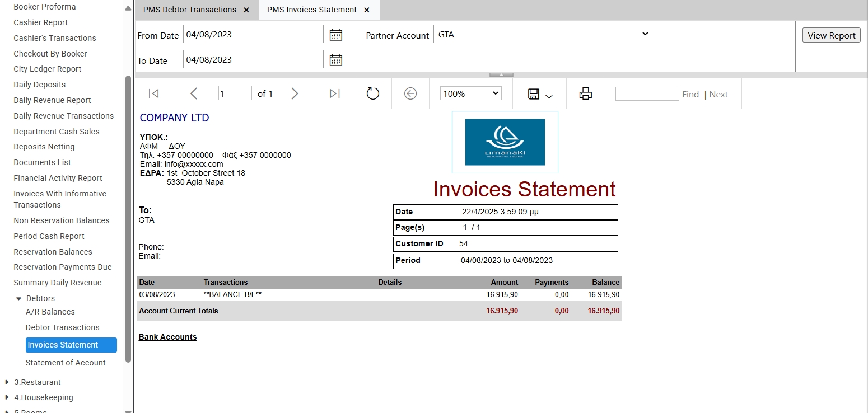This screenshot has width=868, height=413.
Task: Click the Bank Accounts heading
Action: [x=168, y=337]
